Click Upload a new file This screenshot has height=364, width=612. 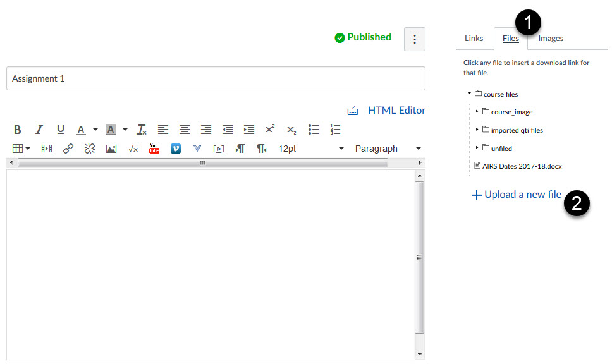(517, 195)
